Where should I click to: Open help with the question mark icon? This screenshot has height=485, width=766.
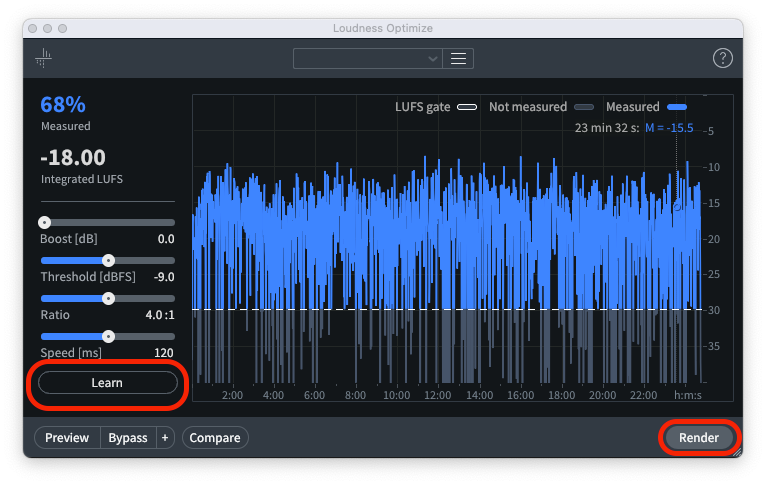(722, 58)
